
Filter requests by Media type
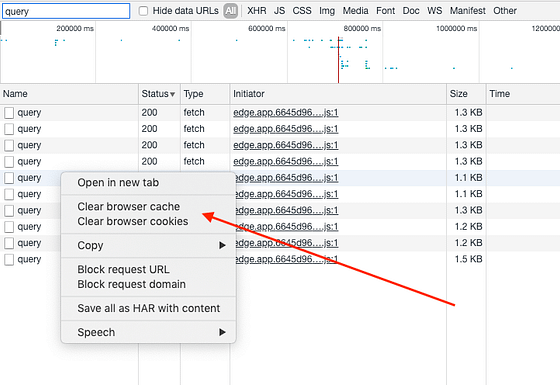tap(355, 11)
